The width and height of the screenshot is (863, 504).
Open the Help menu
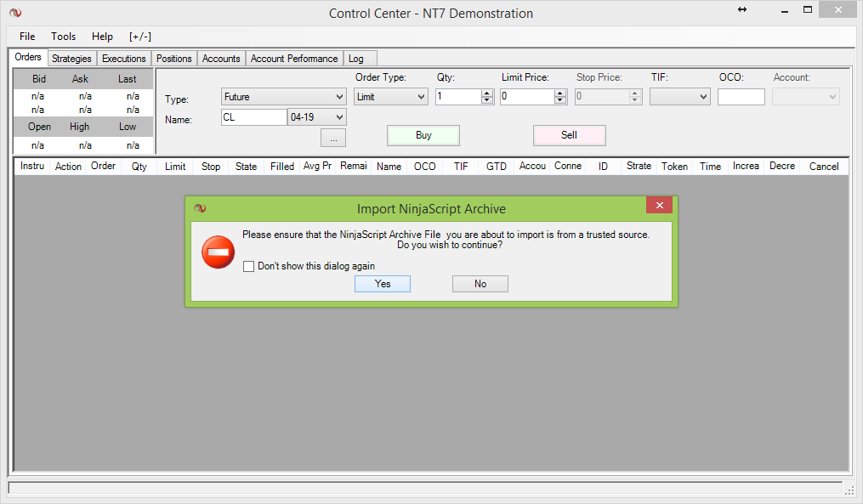pyautogui.click(x=102, y=37)
